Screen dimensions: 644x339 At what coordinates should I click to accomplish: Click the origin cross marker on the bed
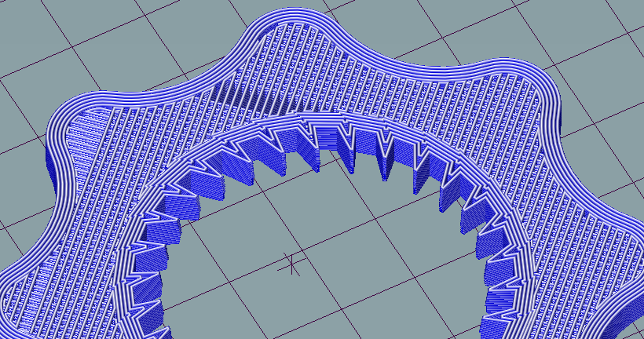coord(291,264)
